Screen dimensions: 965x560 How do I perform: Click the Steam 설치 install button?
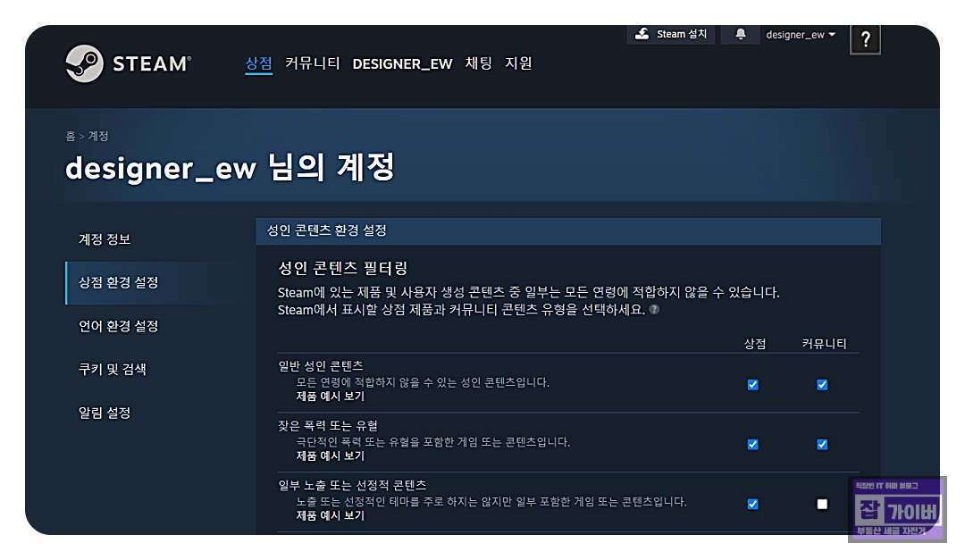[671, 35]
